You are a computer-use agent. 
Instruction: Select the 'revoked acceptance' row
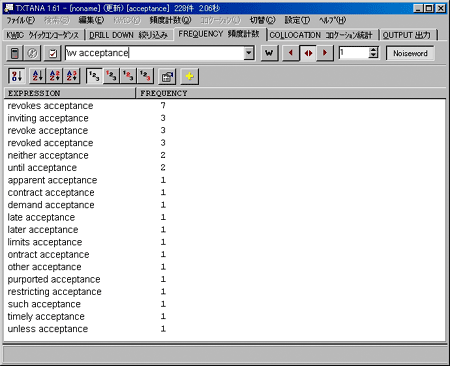224,143
